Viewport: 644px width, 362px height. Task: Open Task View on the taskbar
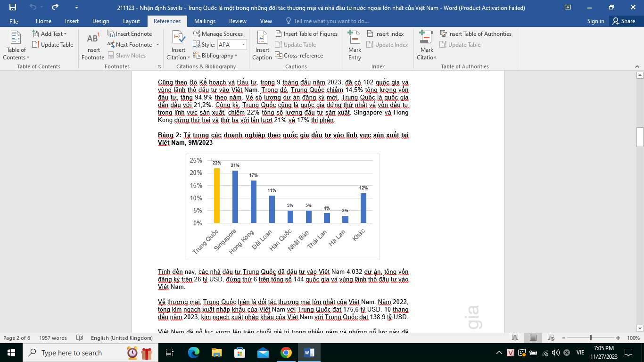170,353
